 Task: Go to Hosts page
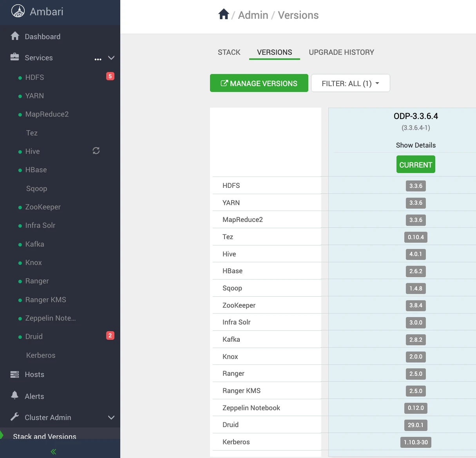(x=34, y=375)
